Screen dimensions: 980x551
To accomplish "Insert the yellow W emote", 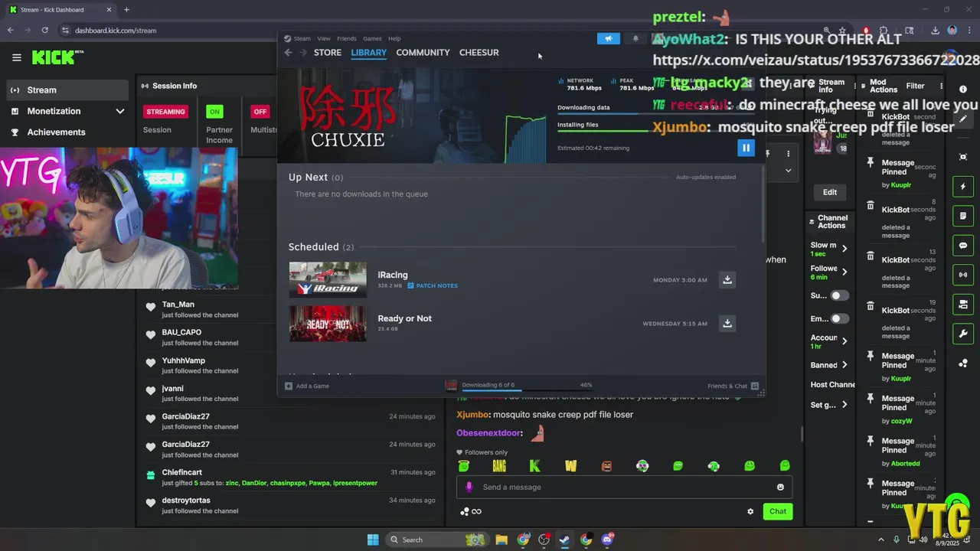I will [x=570, y=465].
